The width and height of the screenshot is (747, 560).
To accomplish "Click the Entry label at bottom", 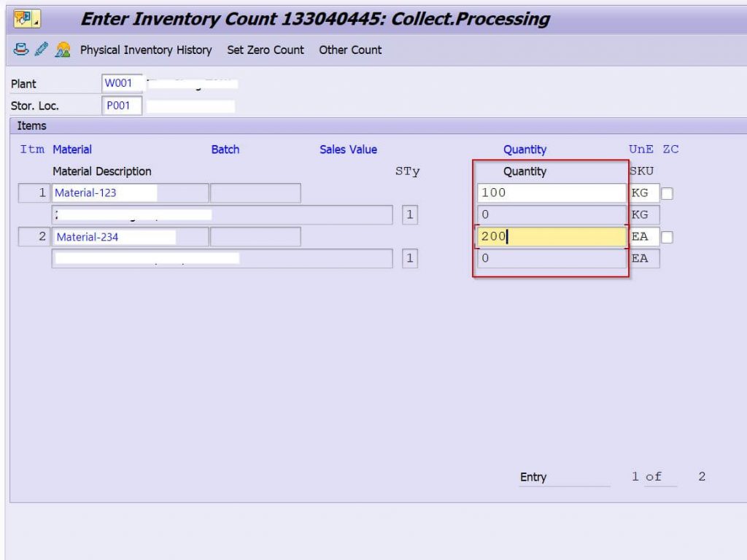I will pos(533,477).
